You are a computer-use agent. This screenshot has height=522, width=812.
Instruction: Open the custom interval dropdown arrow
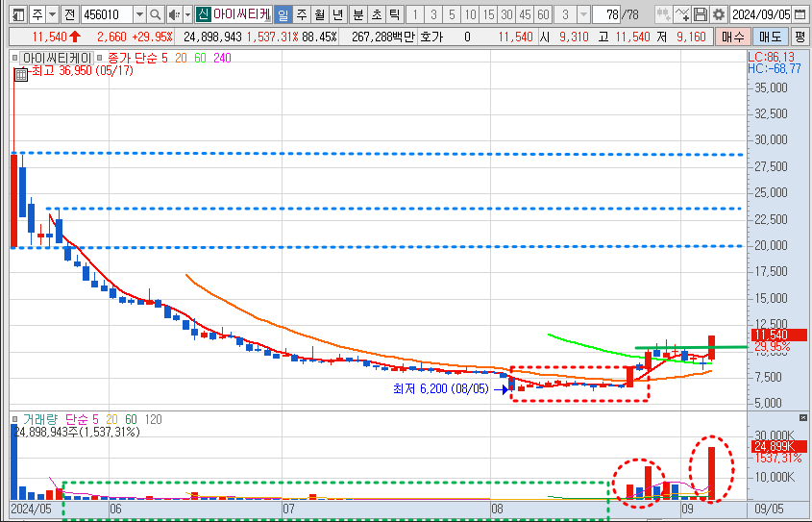click(583, 14)
